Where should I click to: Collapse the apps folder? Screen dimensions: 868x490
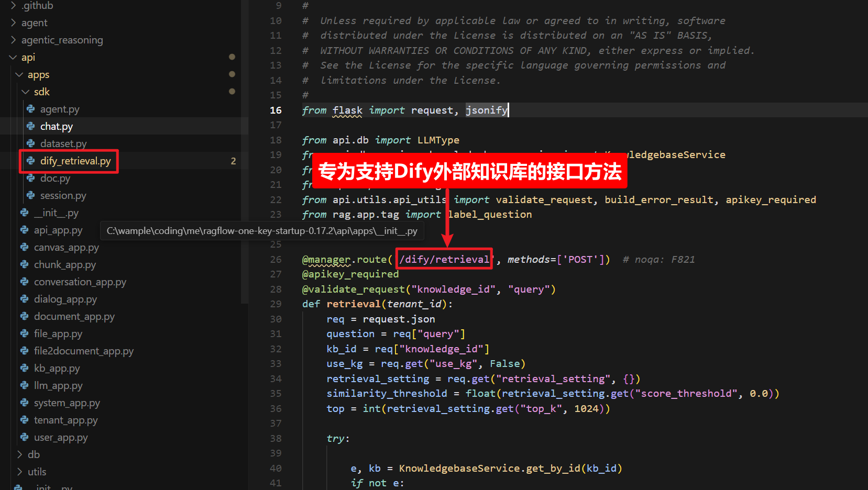[20, 74]
